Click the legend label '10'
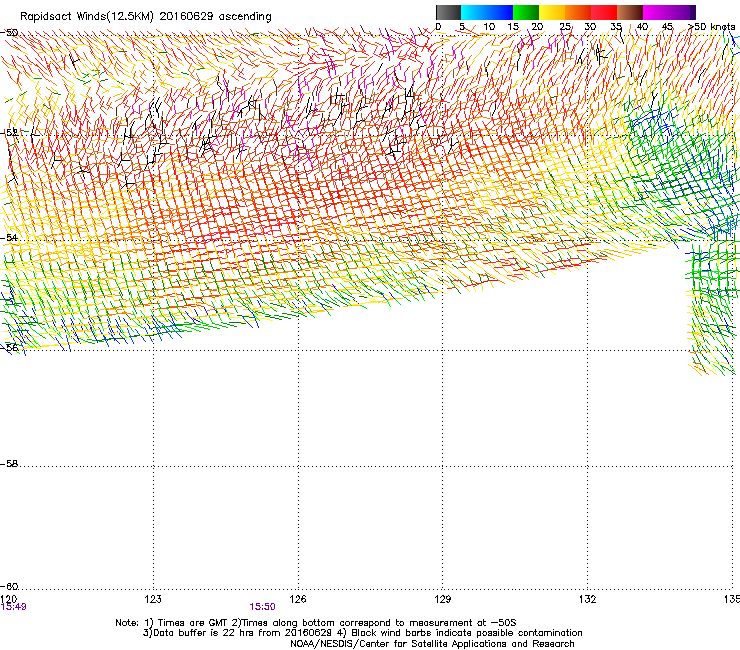Image resolution: width=740 pixels, height=650 pixels. pyautogui.click(x=489, y=27)
